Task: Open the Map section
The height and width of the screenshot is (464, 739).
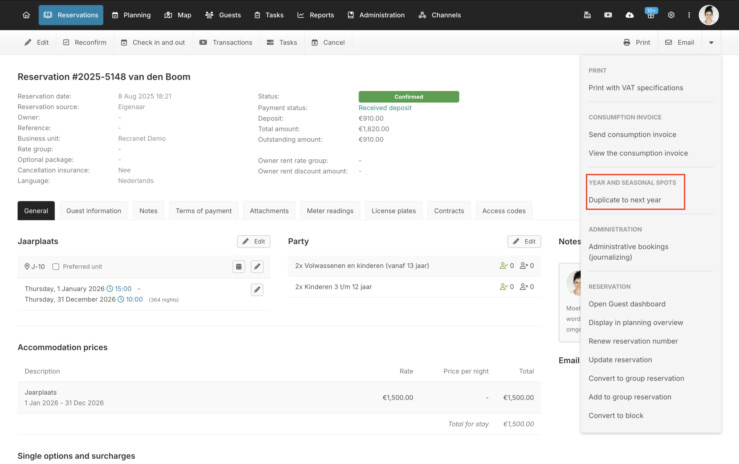Action: (178, 15)
